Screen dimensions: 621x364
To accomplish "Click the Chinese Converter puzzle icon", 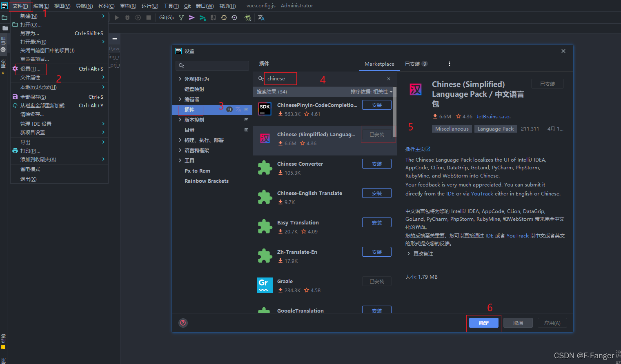I will (x=265, y=168).
